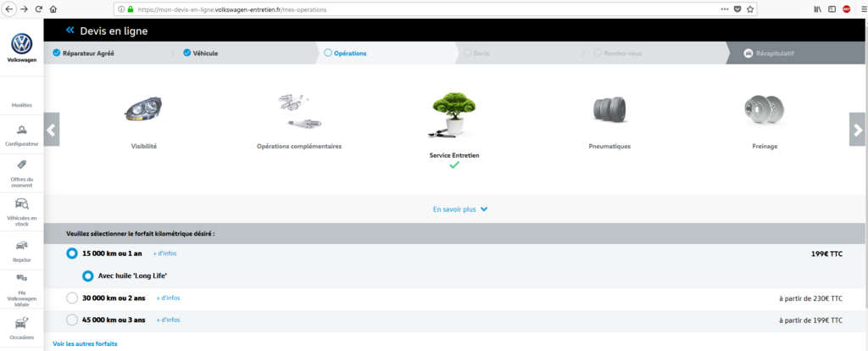This screenshot has width=868, height=351.
Task: Select the Visibilité headlight category
Action: point(144,122)
